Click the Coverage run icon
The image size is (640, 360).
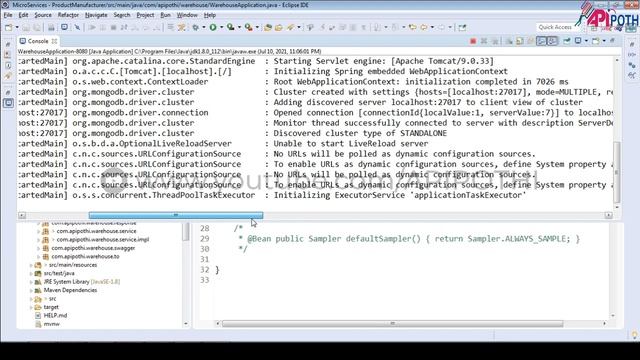[x=231, y=27]
